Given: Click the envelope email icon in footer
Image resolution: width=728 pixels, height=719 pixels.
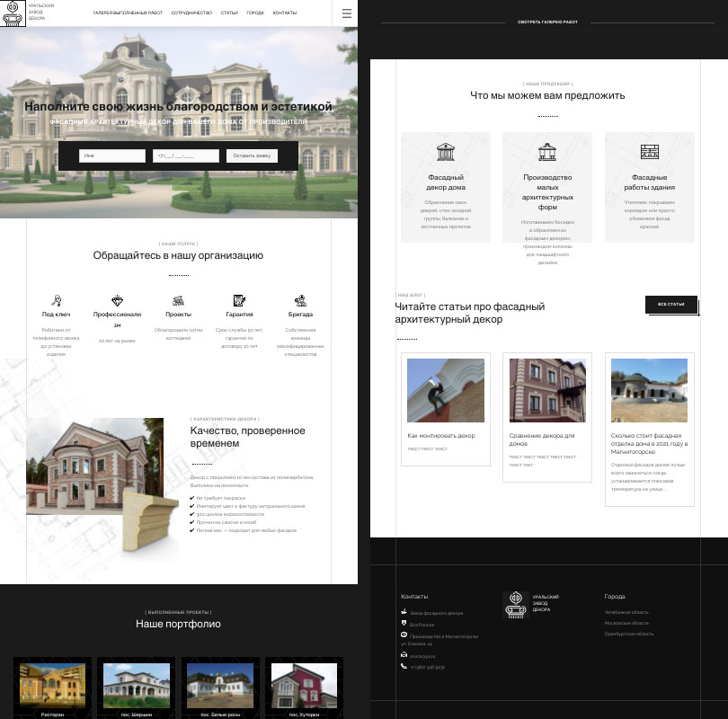Looking at the screenshot, I should (404, 655).
